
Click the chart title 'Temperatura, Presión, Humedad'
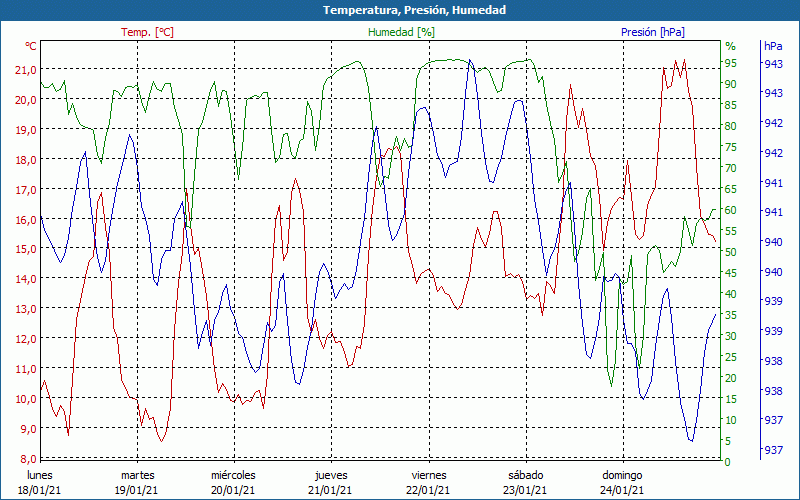[x=414, y=10]
